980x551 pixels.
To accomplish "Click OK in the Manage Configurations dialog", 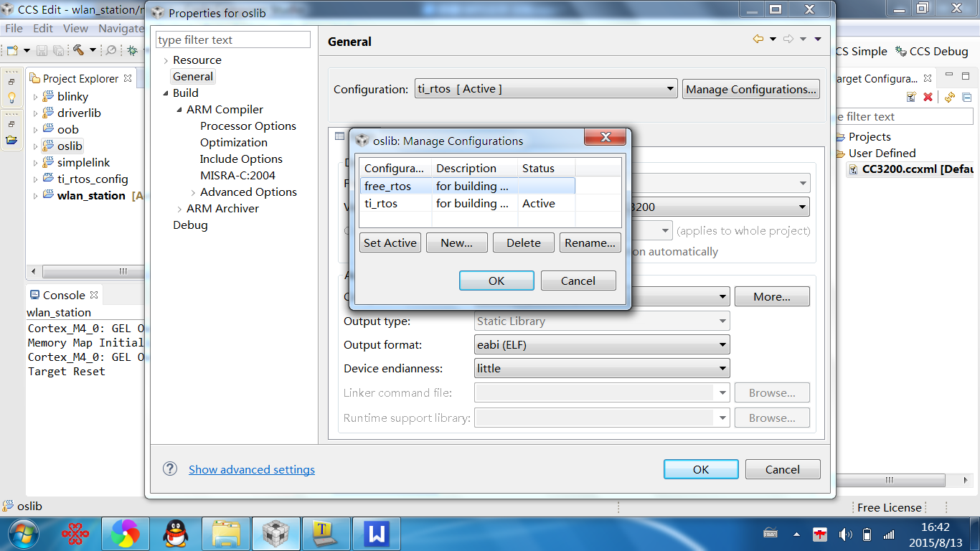I will pyautogui.click(x=496, y=281).
